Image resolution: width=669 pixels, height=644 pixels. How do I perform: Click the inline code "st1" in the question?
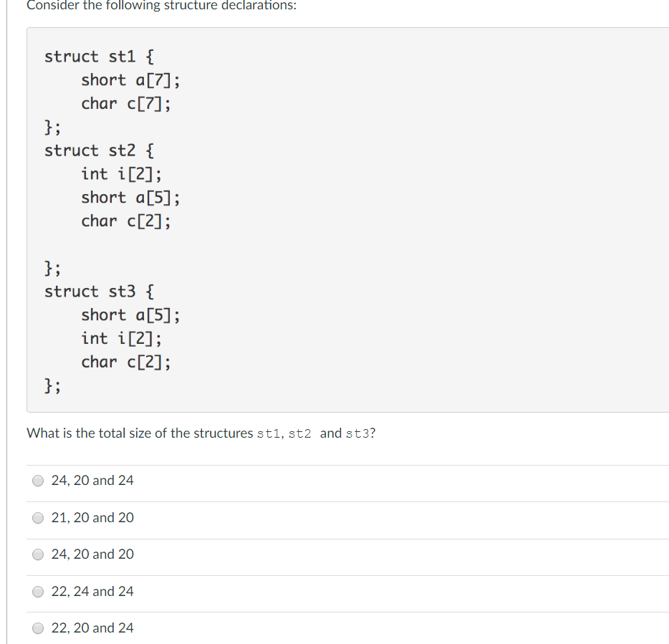click(x=268, y=433)
